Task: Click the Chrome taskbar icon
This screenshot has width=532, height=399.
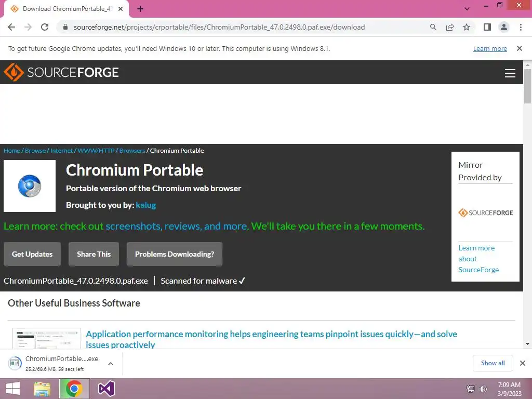Action: [74, 389]
